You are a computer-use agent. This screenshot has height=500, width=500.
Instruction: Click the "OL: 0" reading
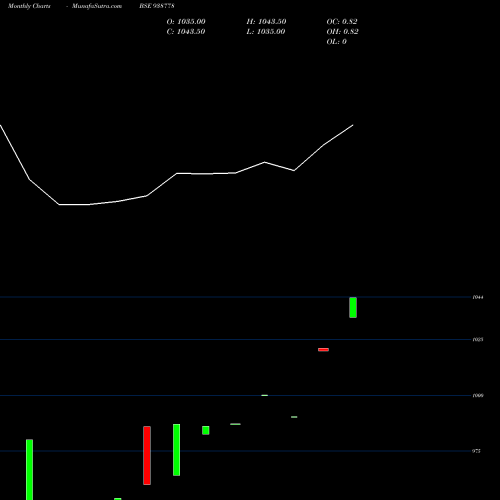click(337, 42)
